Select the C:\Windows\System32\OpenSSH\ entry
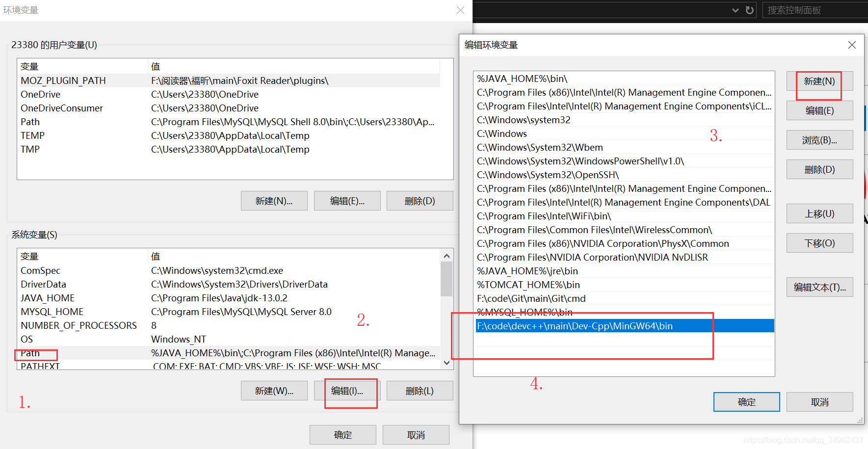This screenshot has width=868, height=449. (624, 175)
